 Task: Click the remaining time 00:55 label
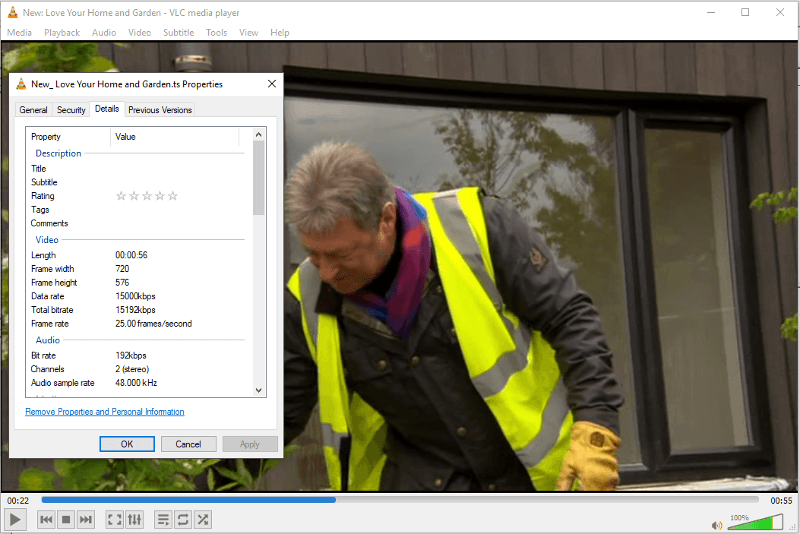(781, 501)
